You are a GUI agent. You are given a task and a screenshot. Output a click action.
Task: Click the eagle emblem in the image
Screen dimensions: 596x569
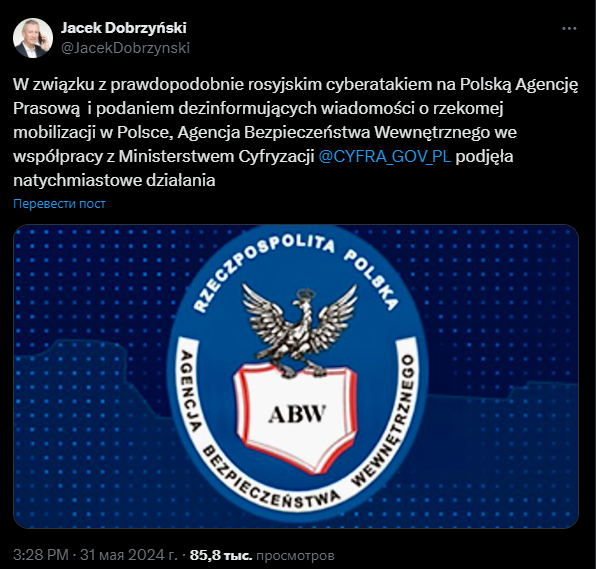point(300,330)
